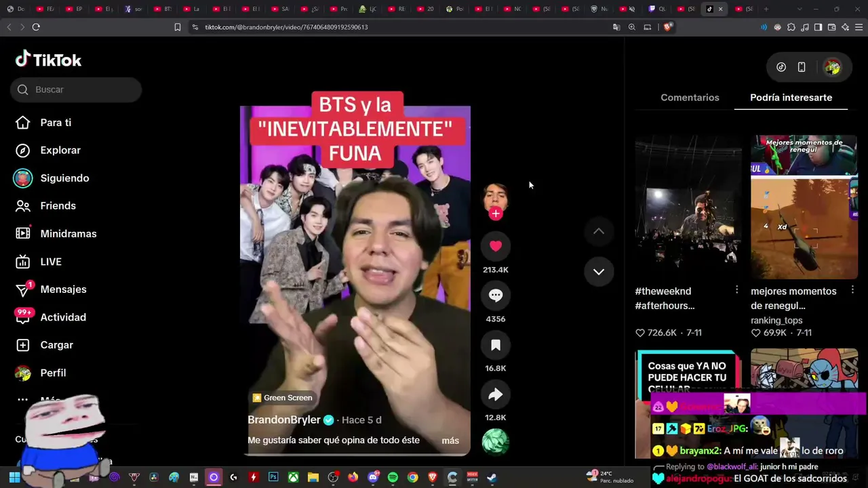Open the Windows Start menu
The height and width of the screenshot is (488, 868).
(14, 477)
